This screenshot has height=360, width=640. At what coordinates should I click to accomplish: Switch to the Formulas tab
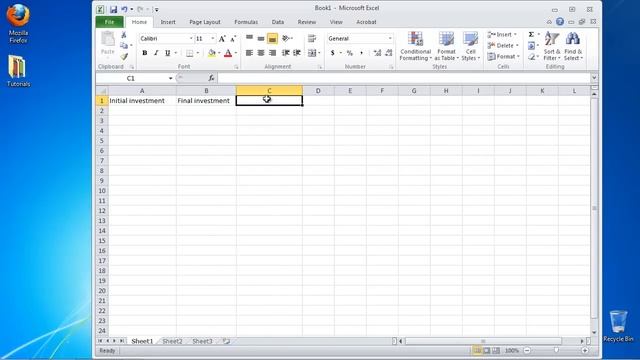pos(246,22)
